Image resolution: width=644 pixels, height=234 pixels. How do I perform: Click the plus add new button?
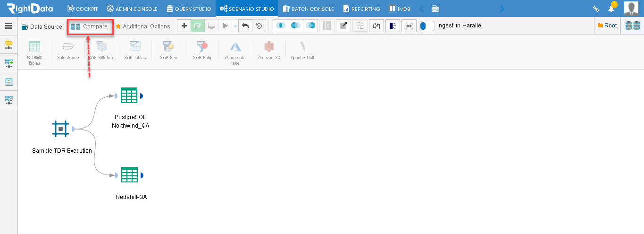[184, 26]
